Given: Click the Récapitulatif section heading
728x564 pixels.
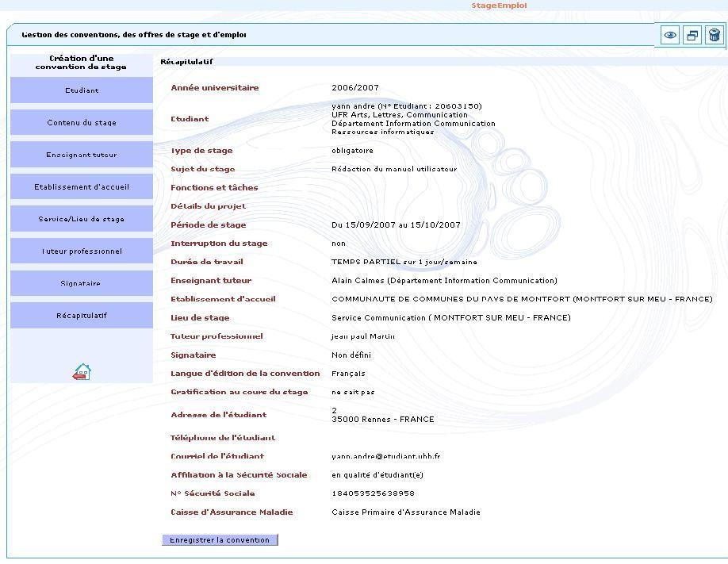Looking at the screenshot, I should pos(186,61).
